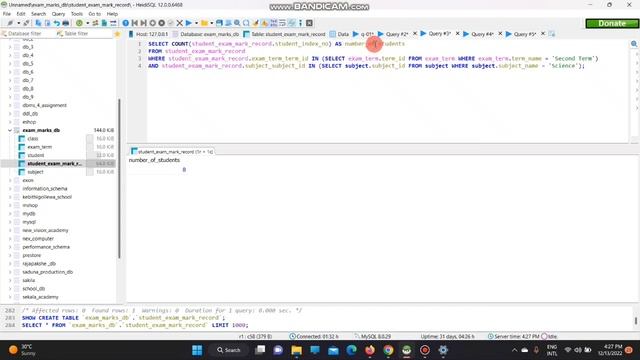Open the Tools menu
Screen dimensions: 640x360
77,14
